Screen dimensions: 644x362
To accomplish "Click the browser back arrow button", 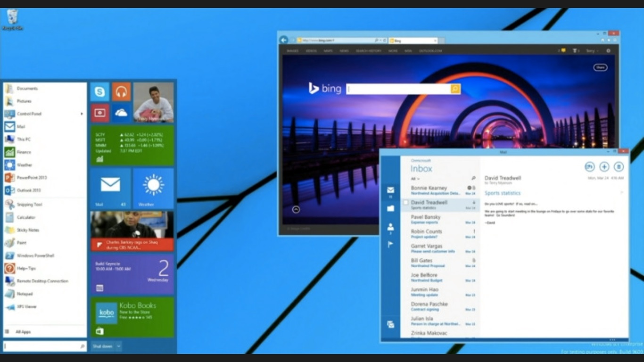I will point(284,41).
